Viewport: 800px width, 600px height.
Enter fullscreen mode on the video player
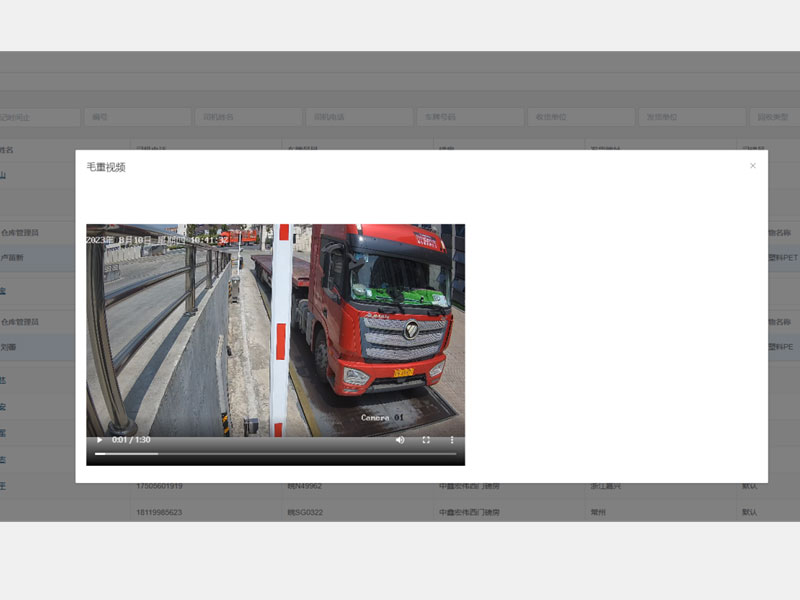[x=426, y=440]
